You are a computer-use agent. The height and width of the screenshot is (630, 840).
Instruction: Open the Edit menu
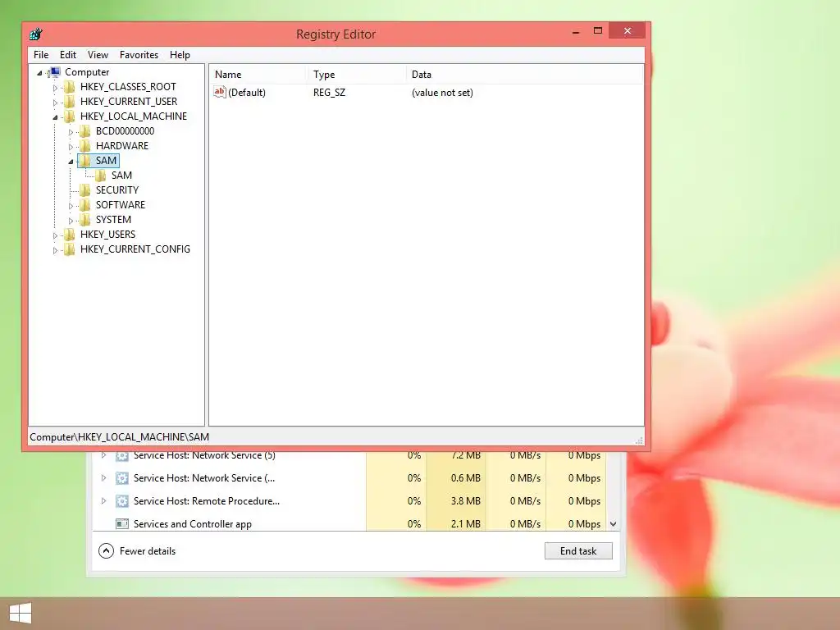(x=68, y=55)
